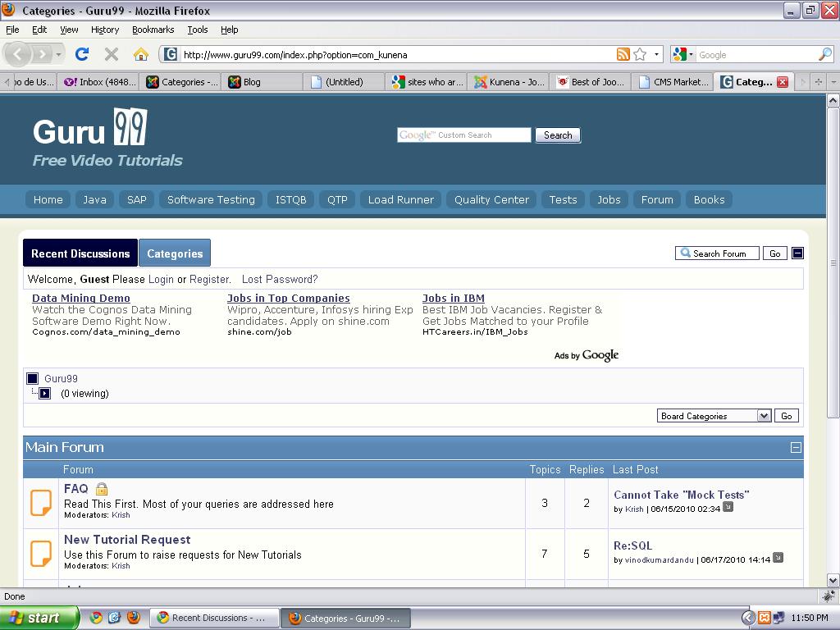
Task: Expand the viewing arrow under Guru99
Action: tap(45, 394)
